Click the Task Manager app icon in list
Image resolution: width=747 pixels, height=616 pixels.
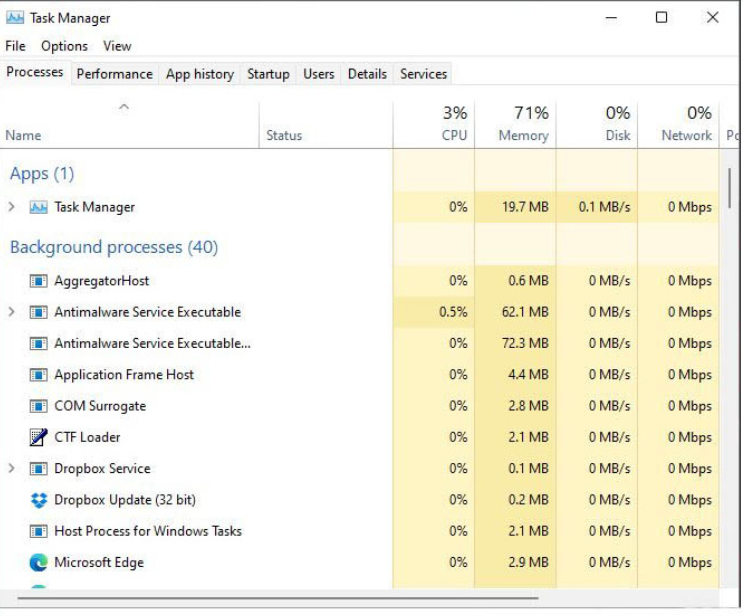click(x=39, y=207)
